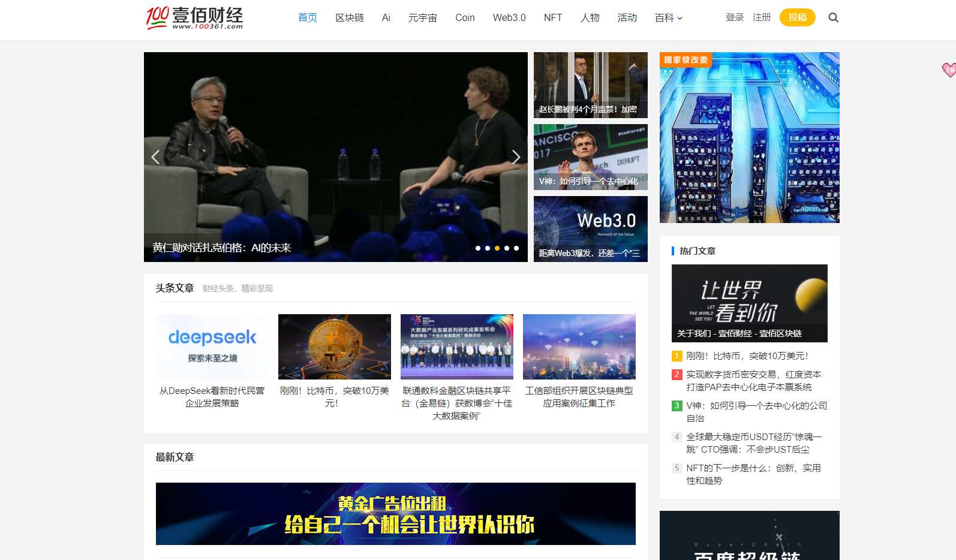The height and width of the screenshot is (560, 956).
Task: Open the search magnifier icon
Action: pyautogui.click(x=833, y=18)
